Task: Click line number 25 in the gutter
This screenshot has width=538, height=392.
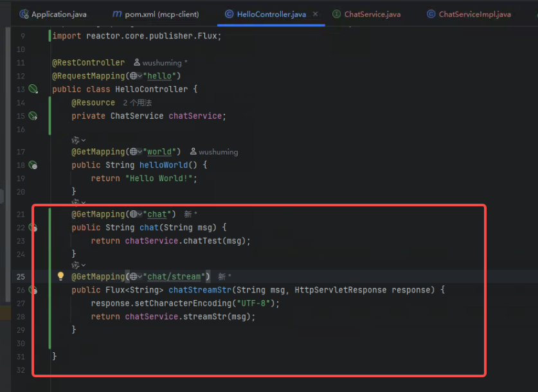Action: click(x=21, y=276)
